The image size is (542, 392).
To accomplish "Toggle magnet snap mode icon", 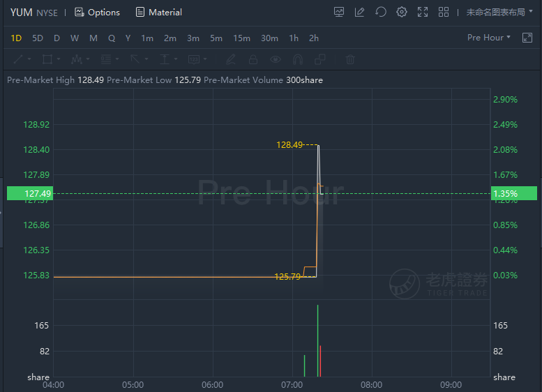I will point(298,59).
